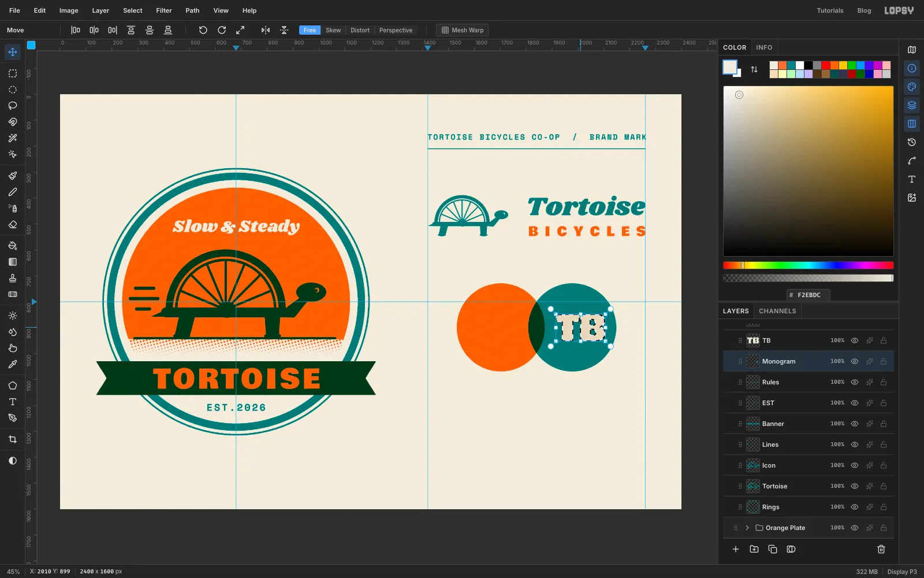The image size is (924, 578).
Task: Open the Path menu
Action: click(x=192, y=10)
